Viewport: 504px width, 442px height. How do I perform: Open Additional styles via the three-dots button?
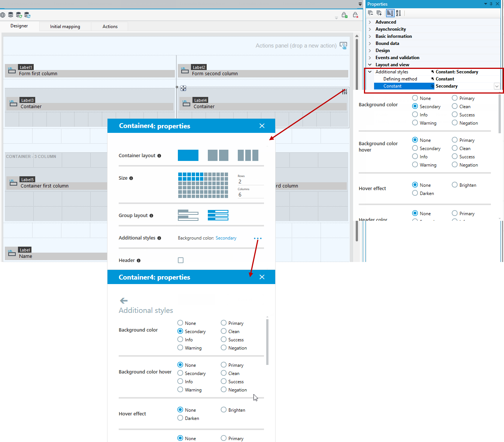coord(258,238)
